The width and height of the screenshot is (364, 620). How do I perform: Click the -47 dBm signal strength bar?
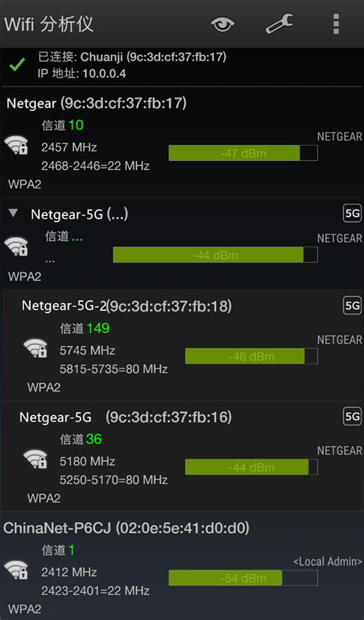click(243, 153)
